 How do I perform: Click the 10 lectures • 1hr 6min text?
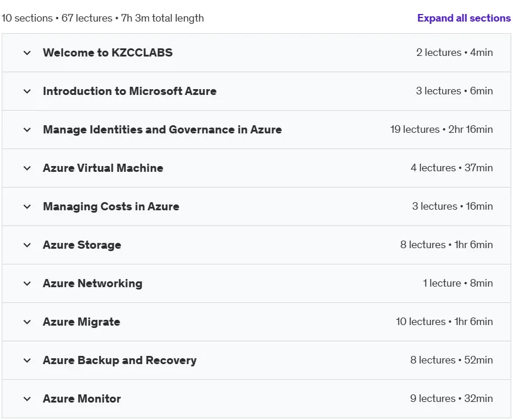(x=444, y=322)
